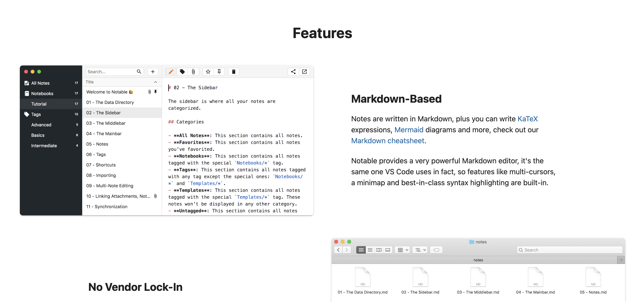Toggle the pin icon for the current note

coord(219,72)
